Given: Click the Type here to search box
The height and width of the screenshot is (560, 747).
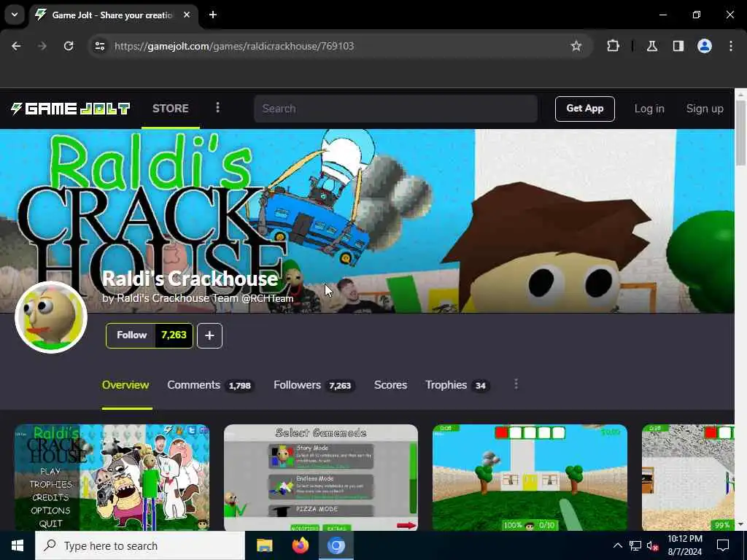Looking at the screenshot, I should click(x=140, y=545).
